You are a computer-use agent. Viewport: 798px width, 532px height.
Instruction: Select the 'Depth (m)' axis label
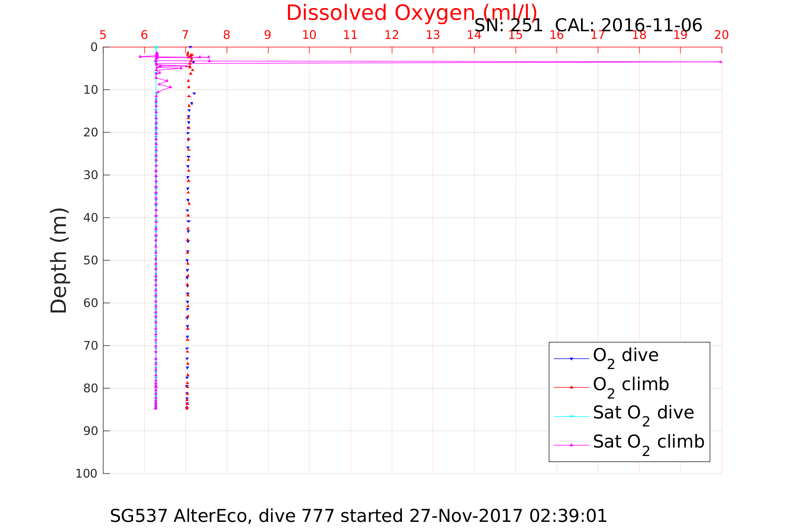point(59,261)
